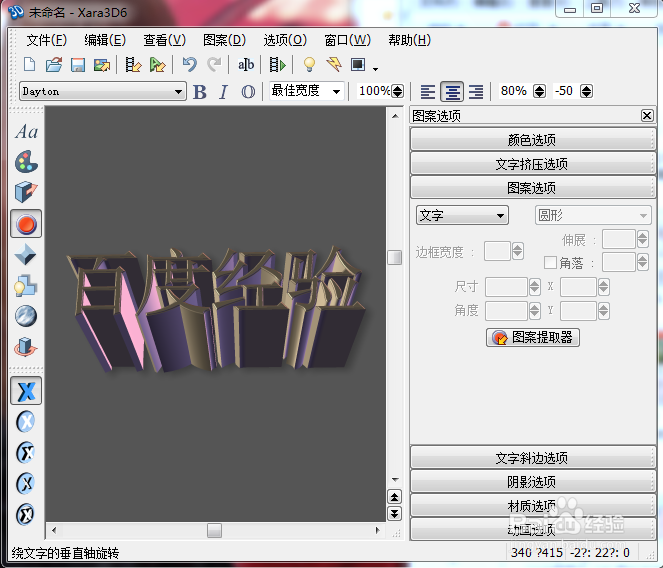Image resolution: width=663 pixels, height=568 pixels.
Task: Click the 图案提取器 button
Action: click(533, 338)
